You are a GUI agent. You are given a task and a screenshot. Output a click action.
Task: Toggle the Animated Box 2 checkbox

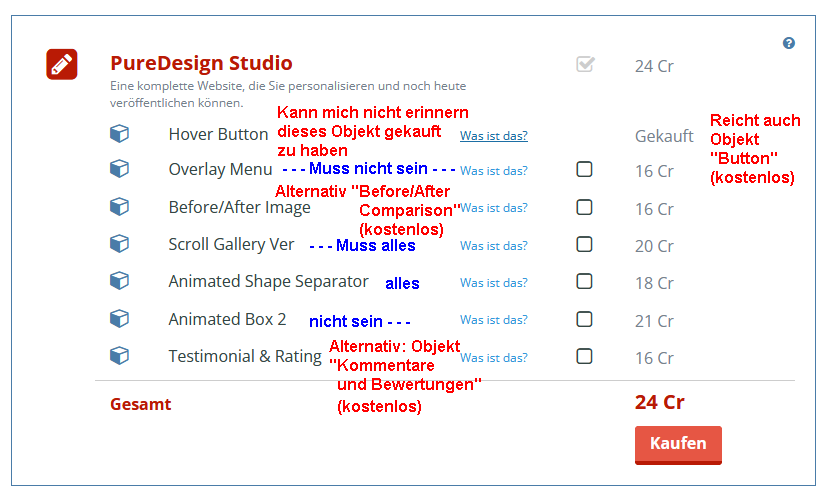pyautogui.click(x=585, y=319)
